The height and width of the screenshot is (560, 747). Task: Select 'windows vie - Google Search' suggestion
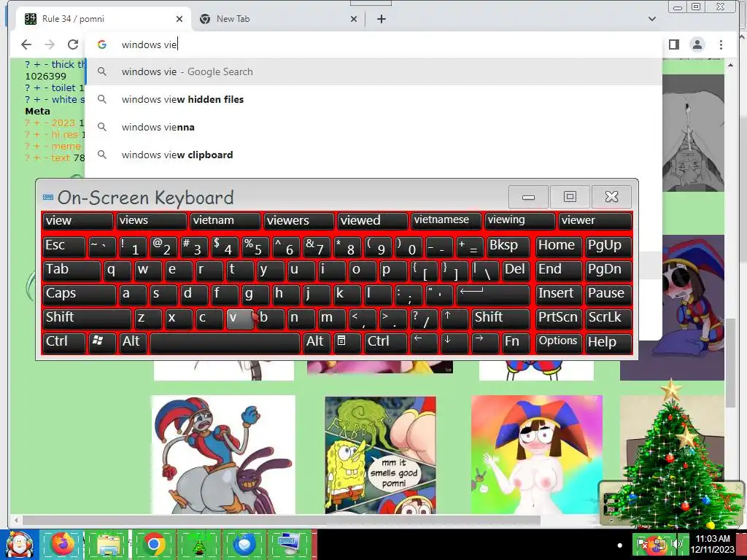[373, 71]
